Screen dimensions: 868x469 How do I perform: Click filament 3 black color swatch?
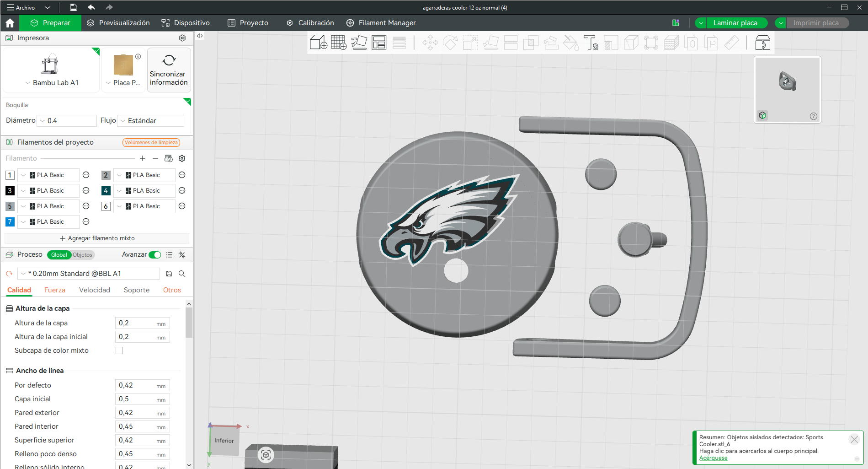(10, 191)
